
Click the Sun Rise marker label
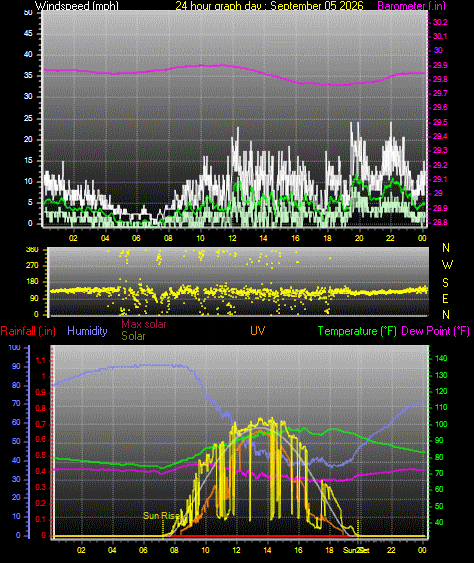tap(162, 516)
